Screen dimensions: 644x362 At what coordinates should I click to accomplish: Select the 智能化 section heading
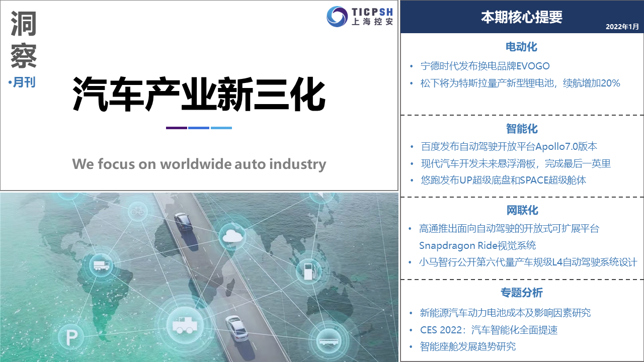[521, 129]
